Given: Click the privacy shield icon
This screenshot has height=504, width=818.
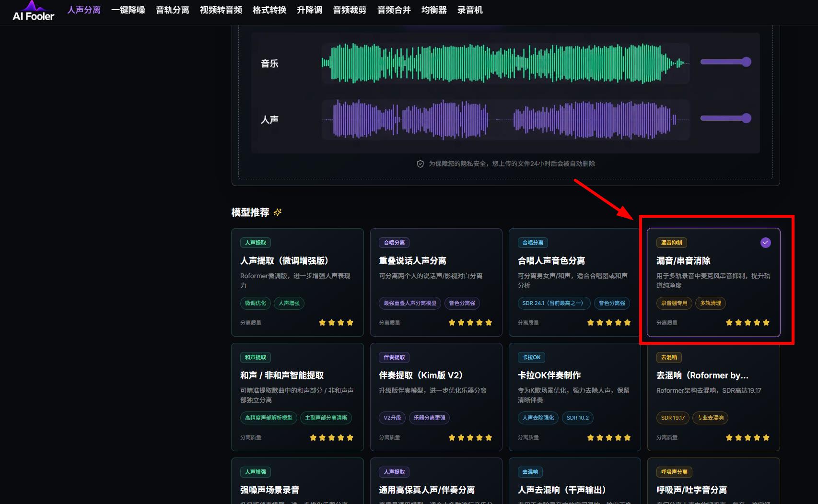Looking at the screenshot, I should [421, 164].
